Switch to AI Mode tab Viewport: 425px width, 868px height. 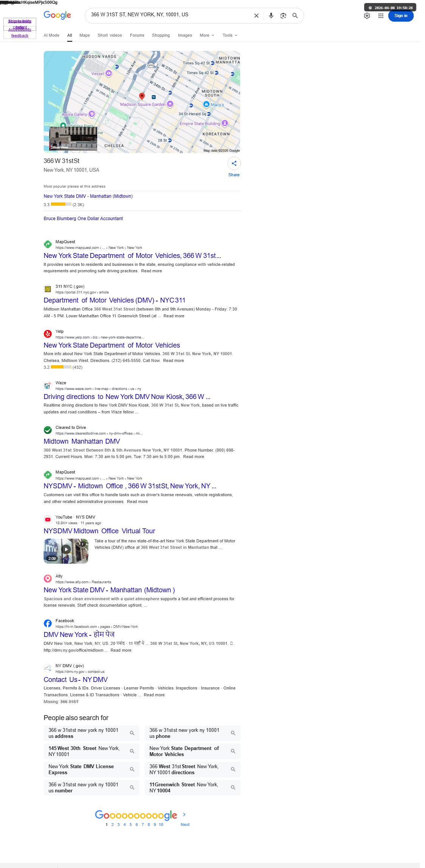(x=51, y=35)
